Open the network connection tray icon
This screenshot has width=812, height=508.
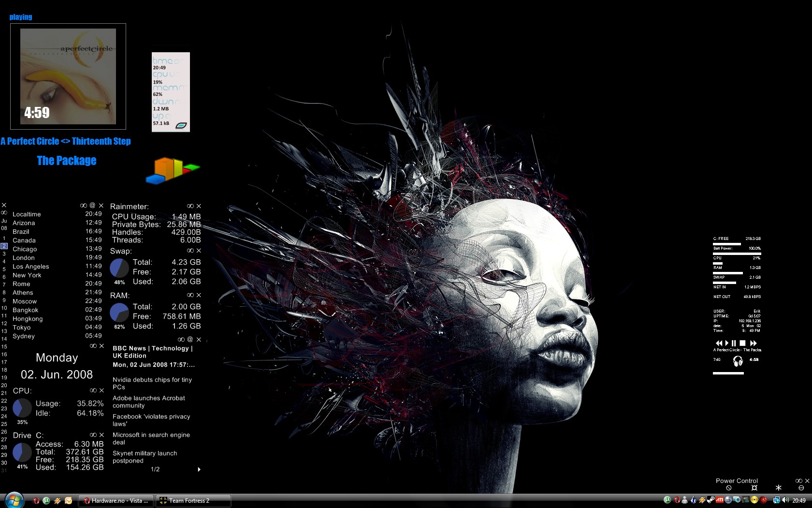click(x=777, y=500)
